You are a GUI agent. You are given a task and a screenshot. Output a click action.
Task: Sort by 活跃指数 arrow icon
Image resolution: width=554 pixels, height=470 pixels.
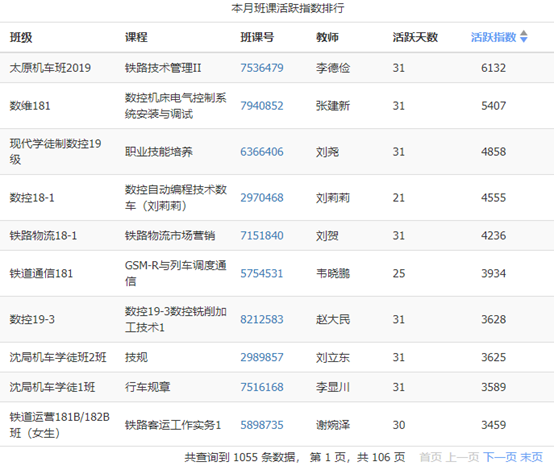pyautogui.click(x=524, y=37)
